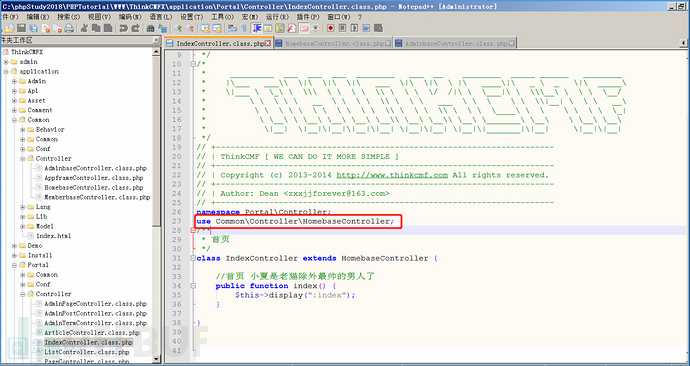Click the Zoom Out toolbar icon
The width and height of the screenshot is (690, 366).
pos(190,28)
